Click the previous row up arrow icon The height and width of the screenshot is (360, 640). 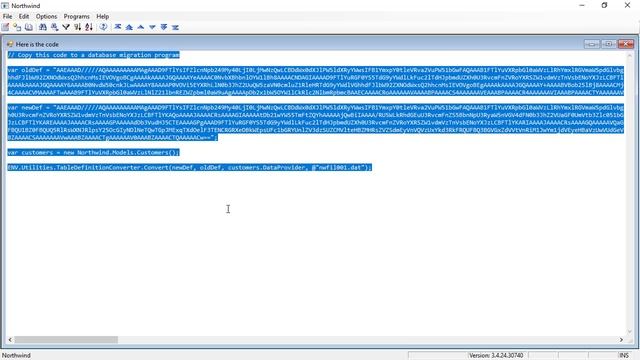click(x=141, y=27)
